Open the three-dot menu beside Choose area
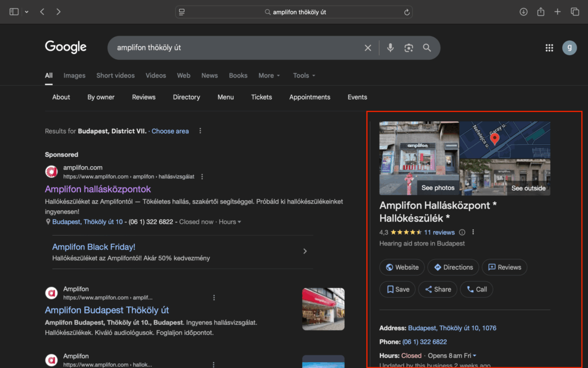The height and width of the screenshot is (368, 588). (x=200, y=131)
